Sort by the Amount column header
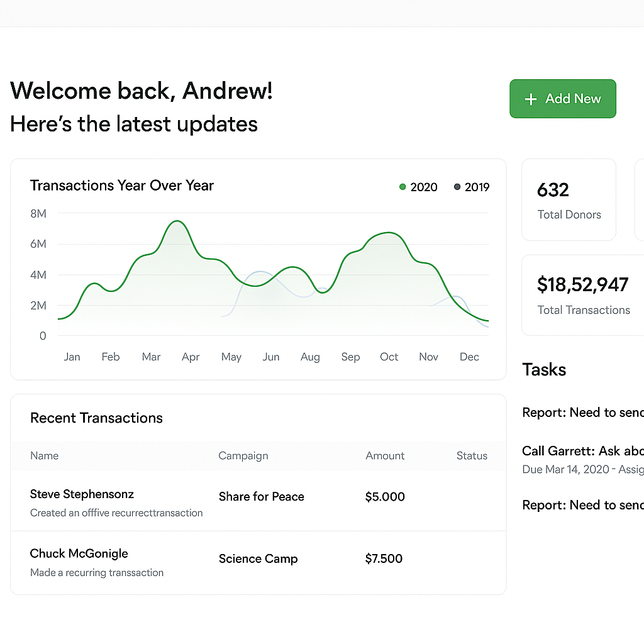The height and width of the screenshot is (644, 644). click(x=385, y=455)
